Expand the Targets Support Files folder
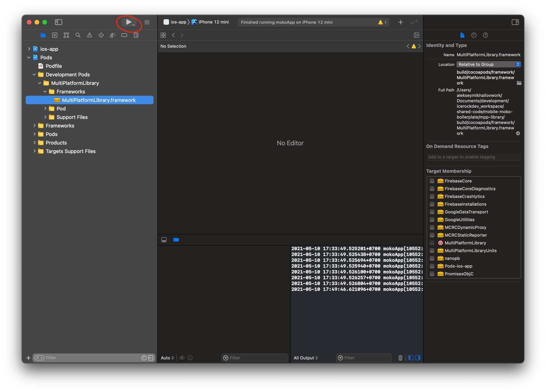Viewport: 546px width, 392px height. (34, 151)
